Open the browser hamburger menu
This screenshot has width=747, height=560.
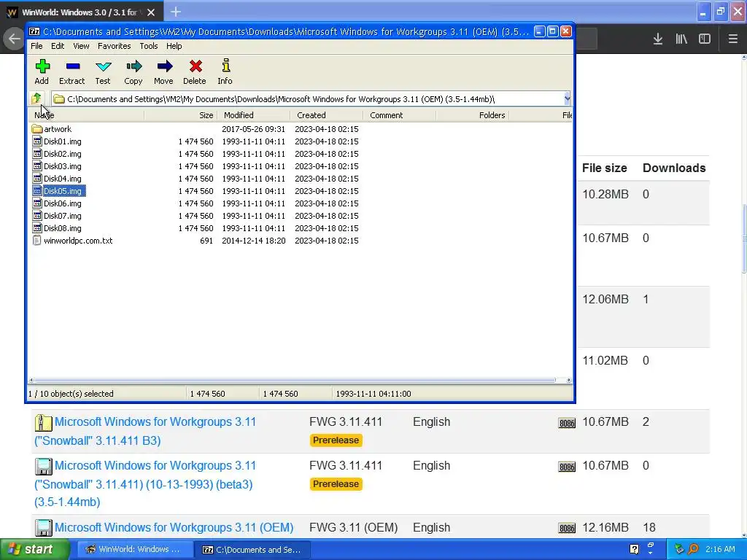(x=733, y=39)
